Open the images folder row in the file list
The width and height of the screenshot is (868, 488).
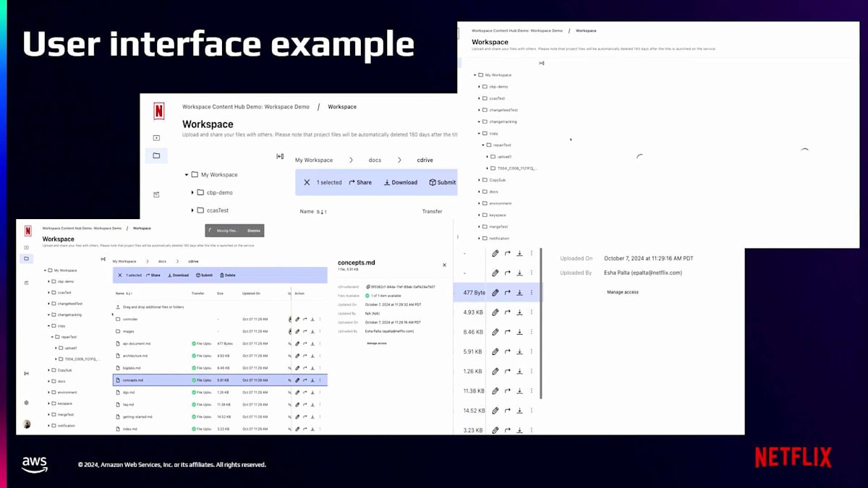point(221,331)
